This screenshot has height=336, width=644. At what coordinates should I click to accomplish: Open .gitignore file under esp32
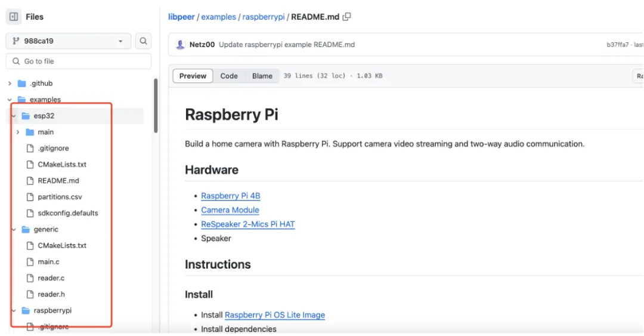(54, 148)
